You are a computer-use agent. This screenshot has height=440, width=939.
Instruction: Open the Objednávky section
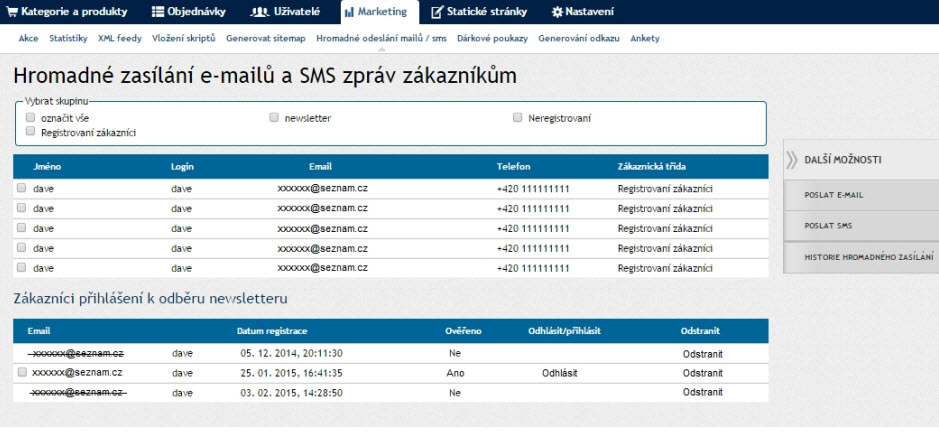point(188,12)
